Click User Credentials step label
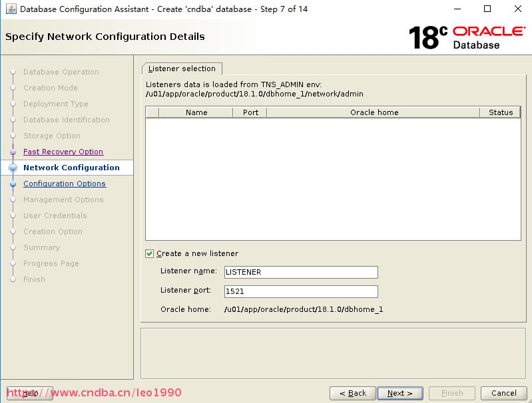The height and width of the screenshot is (403, 532). coord(55,215)
